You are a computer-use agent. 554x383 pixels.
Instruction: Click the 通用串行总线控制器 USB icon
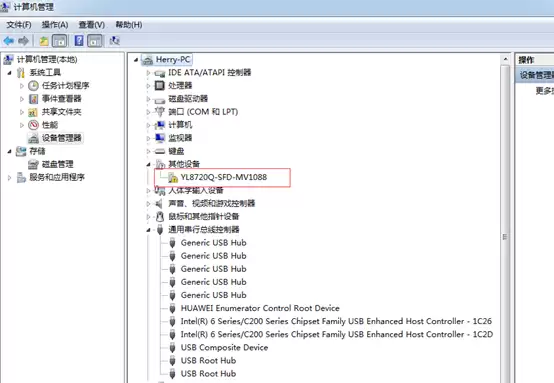point(160,230)
